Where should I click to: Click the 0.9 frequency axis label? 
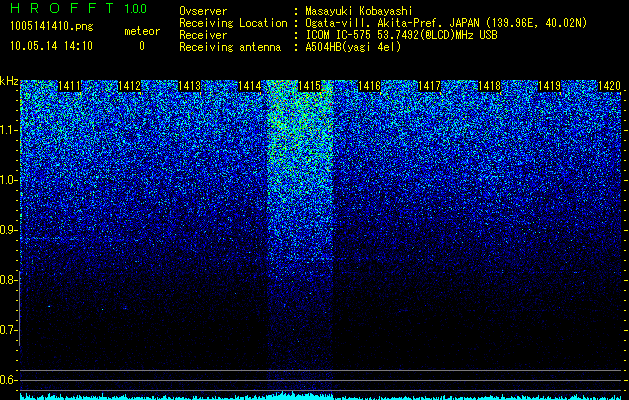pyautogui.click(x=8, y=230)
